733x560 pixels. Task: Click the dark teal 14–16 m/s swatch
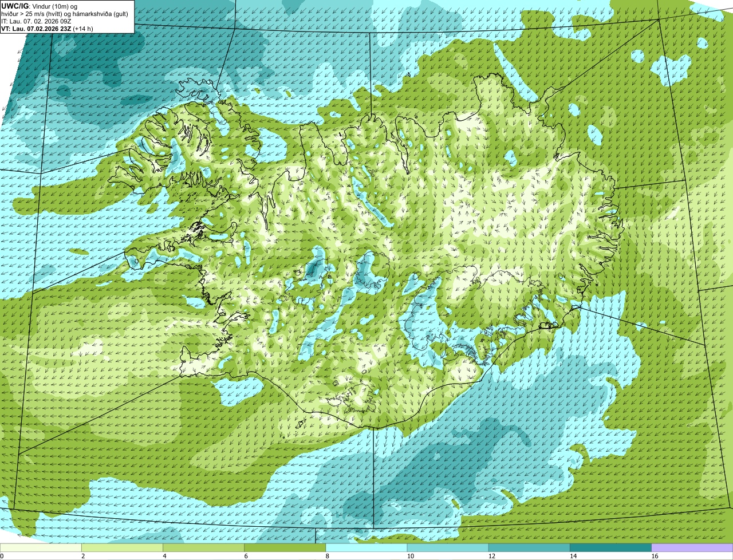pos(610,548)
